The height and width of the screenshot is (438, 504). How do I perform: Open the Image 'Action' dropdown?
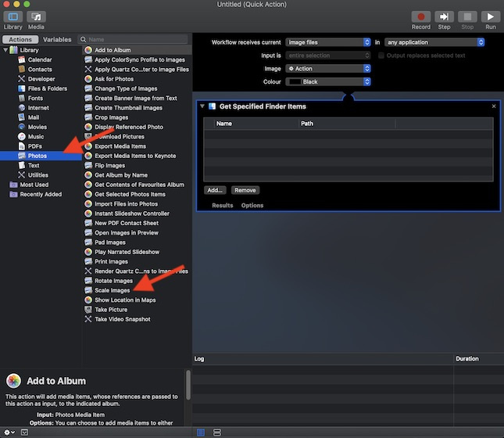[x=327, y=69]
